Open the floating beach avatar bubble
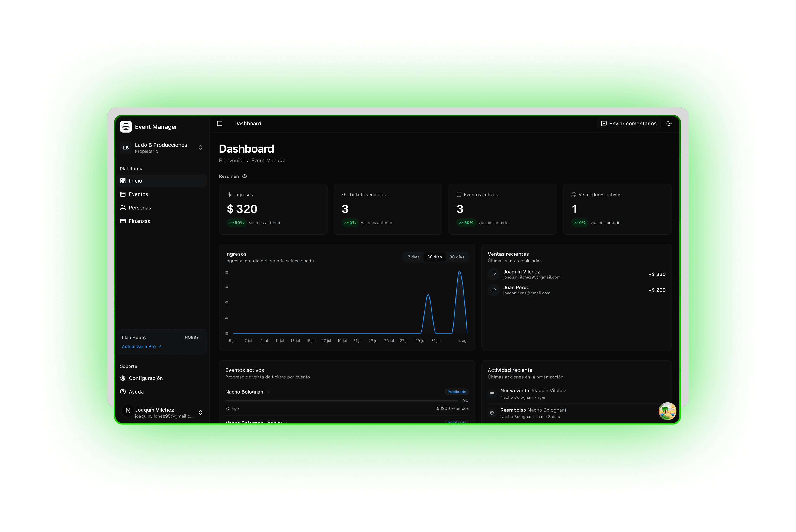Screen dimensions: 796x532 667,411
